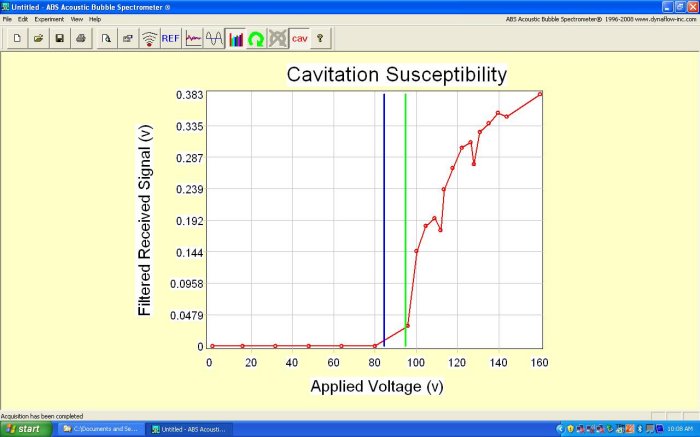Open the View menu
The image size is (700, 437).
click(76, 19)
